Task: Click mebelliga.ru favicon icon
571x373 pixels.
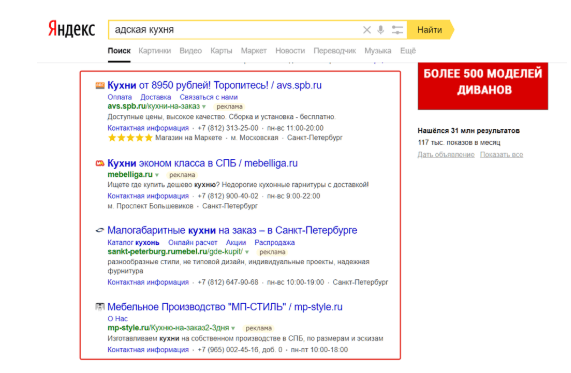Action: 100,164
